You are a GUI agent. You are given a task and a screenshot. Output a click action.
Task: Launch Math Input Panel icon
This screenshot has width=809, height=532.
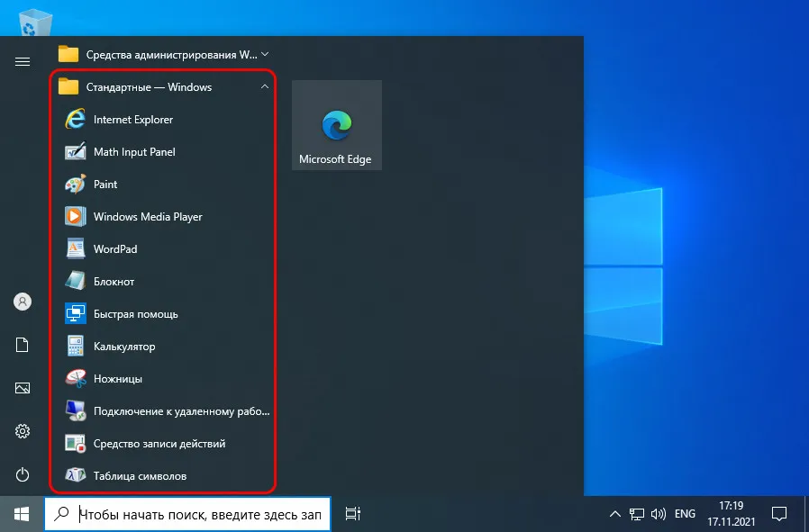pyautogui.click(x=76, y=151)
